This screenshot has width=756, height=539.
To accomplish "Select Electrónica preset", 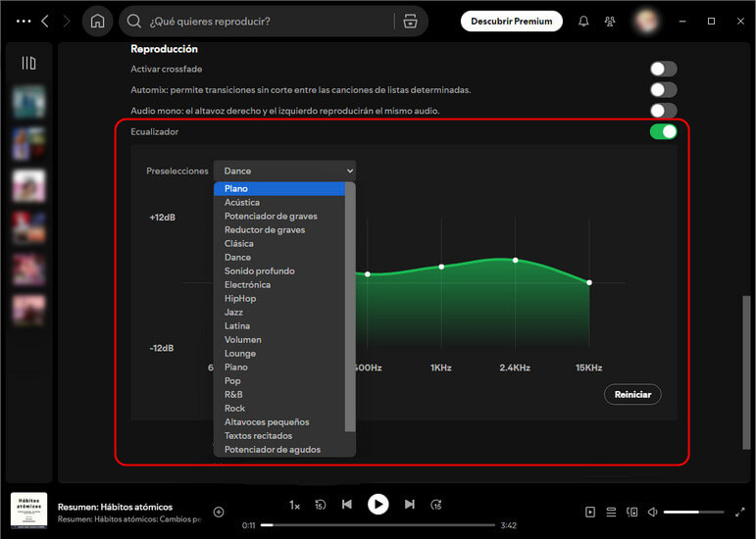I will pyautogui.click(x=279, y=284).
